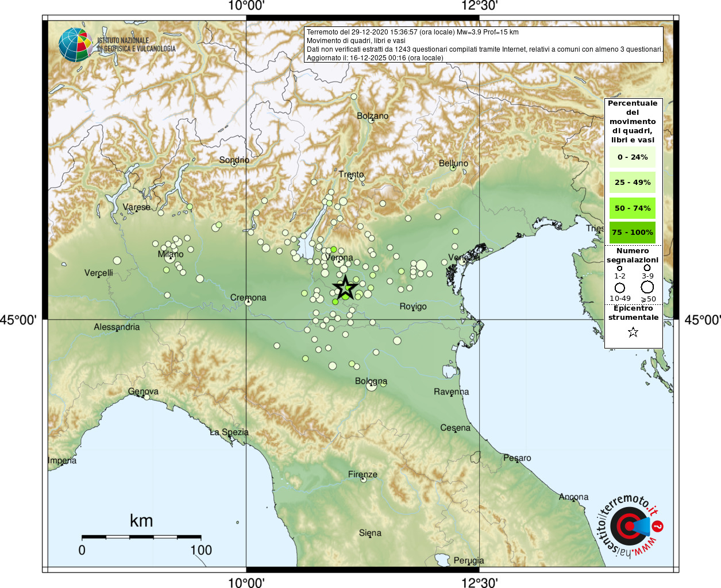Click the Vercelli city label
This screenshot has height=588, width=721.
pos(99,273)
